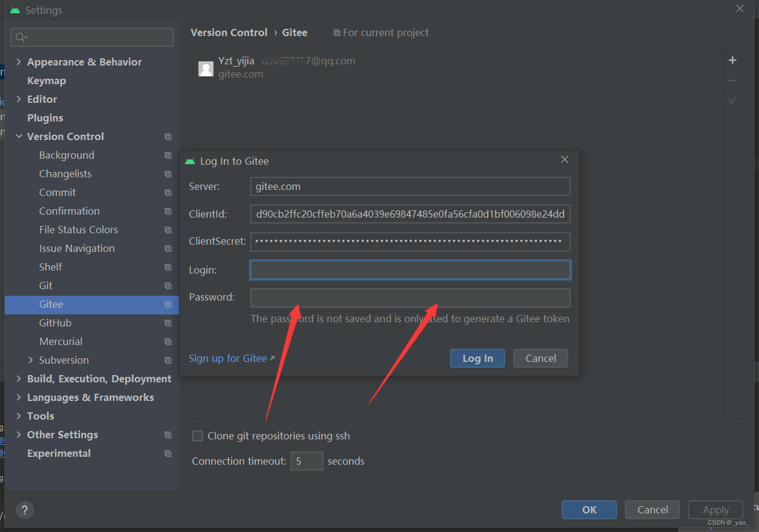Viewport: 759px width, 532px height.
Task: Focus the Password input field
Action: pos(410,298)
